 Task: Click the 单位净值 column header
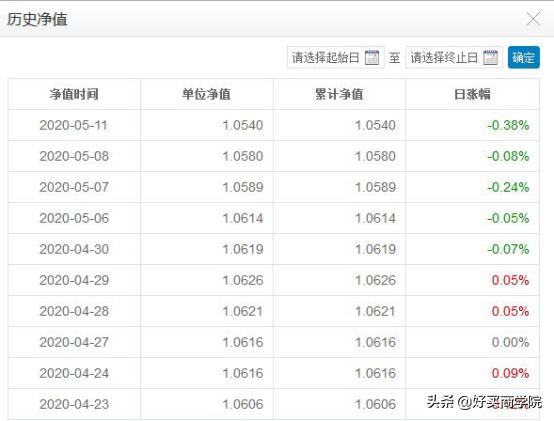tap(206, 94)
